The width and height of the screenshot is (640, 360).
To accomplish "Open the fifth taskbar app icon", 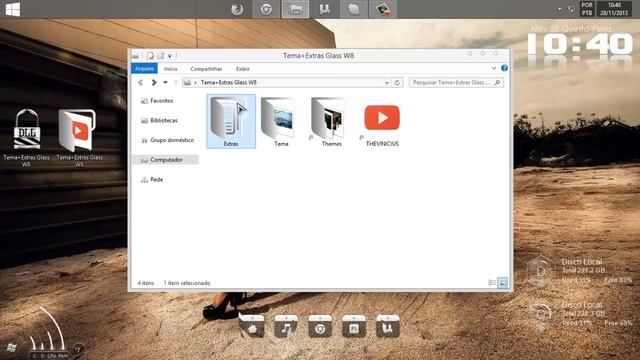I will [x=354, y=9].
